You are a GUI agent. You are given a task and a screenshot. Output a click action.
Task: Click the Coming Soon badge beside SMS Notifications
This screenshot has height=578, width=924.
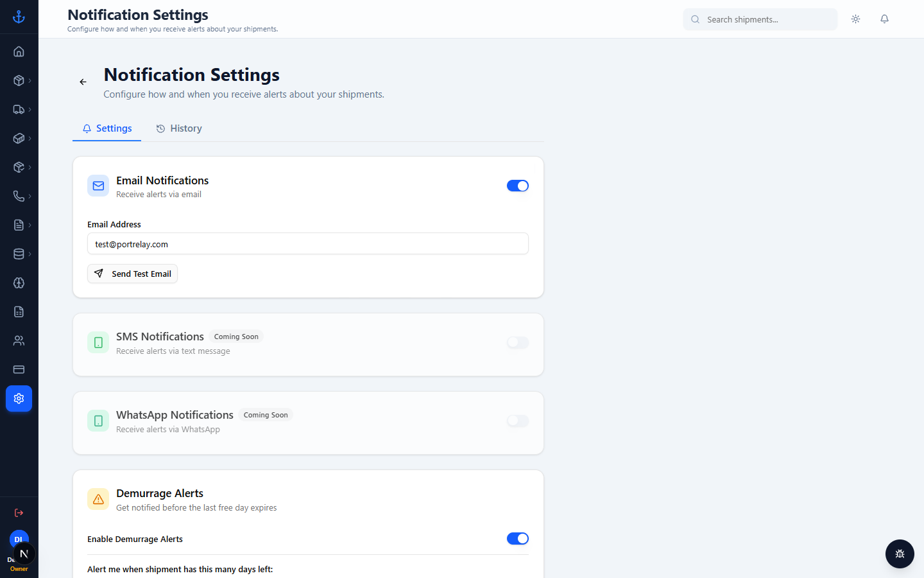[236, 337]
